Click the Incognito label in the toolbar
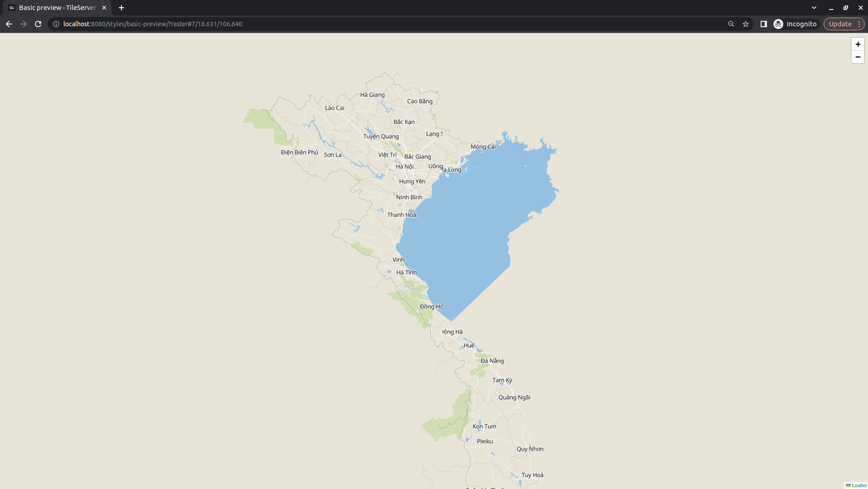This screenshot has width=868, height=489. click(801, 24)
